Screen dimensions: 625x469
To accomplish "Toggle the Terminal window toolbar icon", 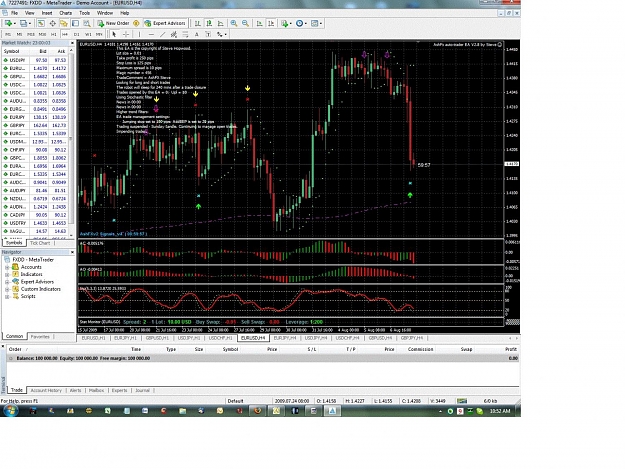I will [75, 24].
